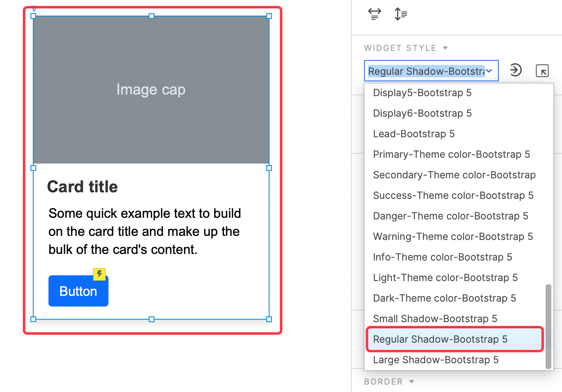Pick Dark-Theme color-Bootstrap 5 option

[444, 298]
